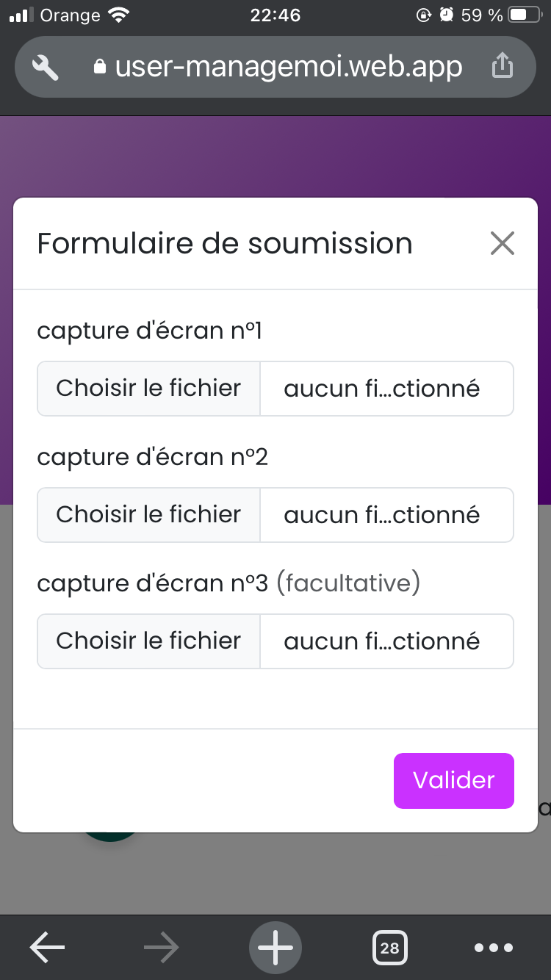Choose file for optional capture d'écran n°3
Image resolution: width=551 pixels, height=980 pixels.
click(149, 641)
